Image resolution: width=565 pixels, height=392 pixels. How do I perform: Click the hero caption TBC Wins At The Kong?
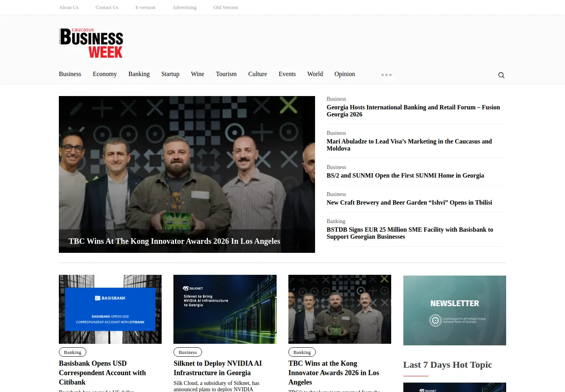[174, 241]
